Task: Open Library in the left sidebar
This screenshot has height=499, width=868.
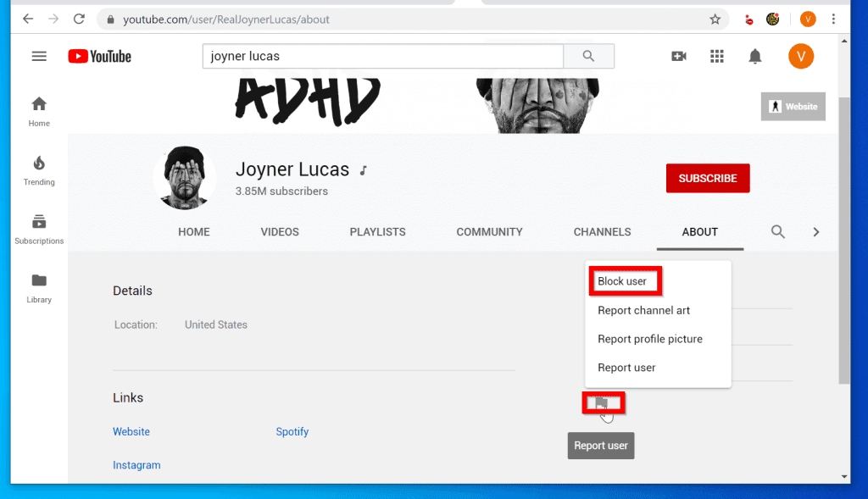Action: tap(39, 288)
